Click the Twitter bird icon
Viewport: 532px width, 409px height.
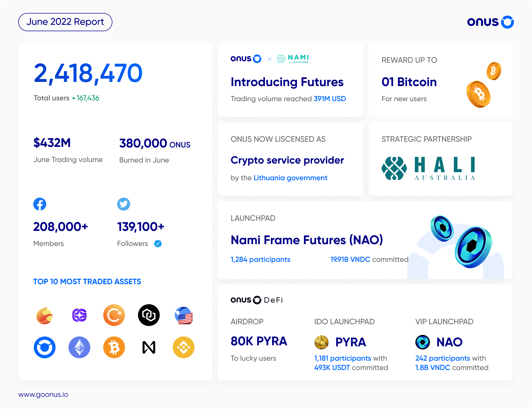(124, 204)
